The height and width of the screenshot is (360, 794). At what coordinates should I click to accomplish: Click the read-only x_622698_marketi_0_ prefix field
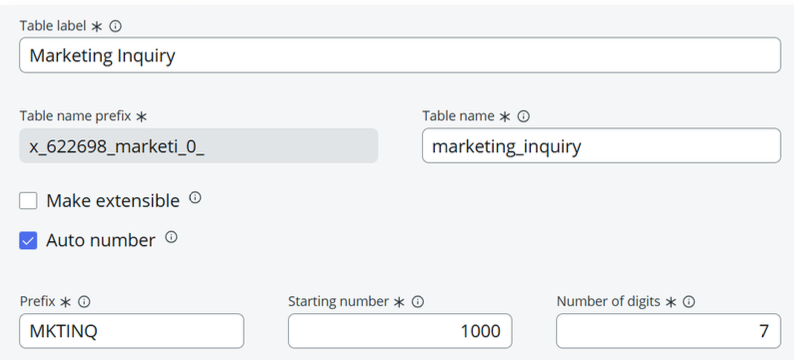pyautogui.click(x=198, y=146)
